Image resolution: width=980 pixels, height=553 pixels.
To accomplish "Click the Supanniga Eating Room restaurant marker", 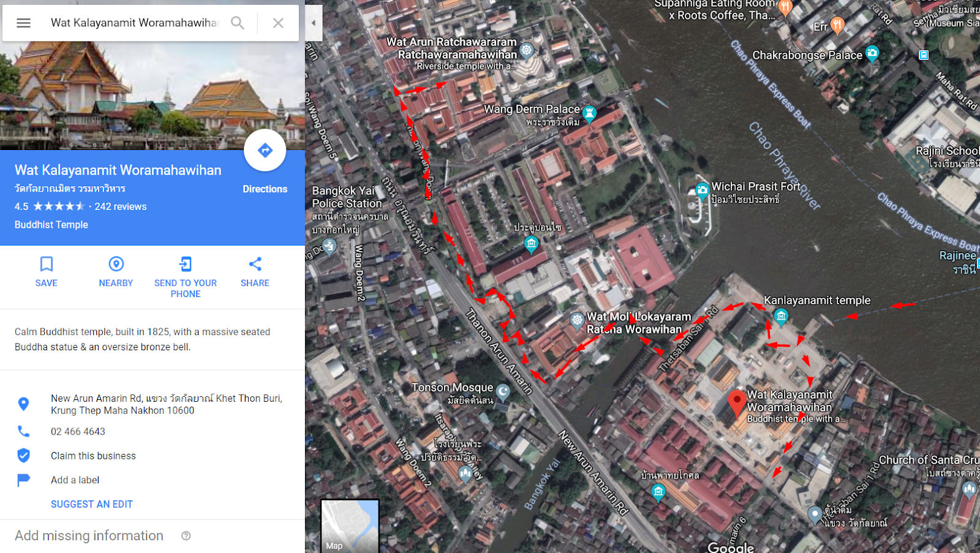I will pos(785,8).
